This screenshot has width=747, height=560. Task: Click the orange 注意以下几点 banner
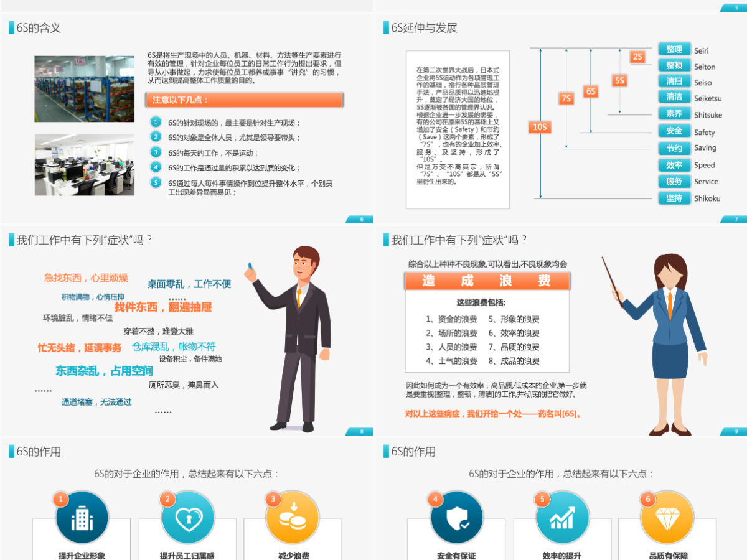[x=245, y=100]
